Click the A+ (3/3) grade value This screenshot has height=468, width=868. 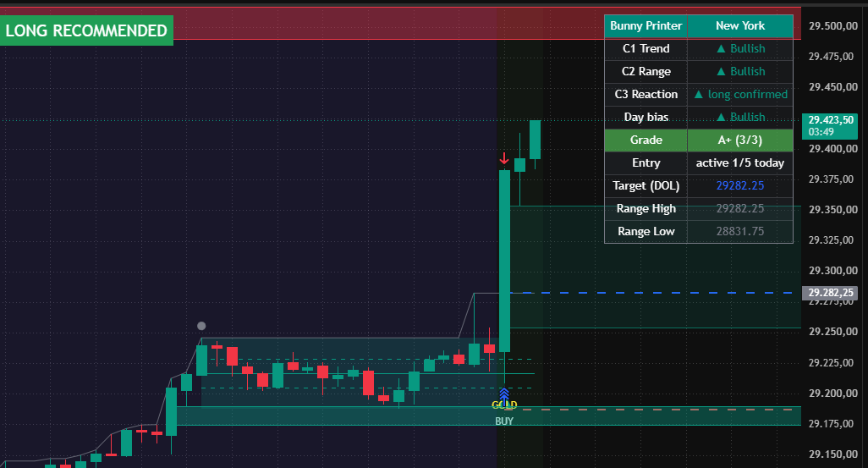pyautogui.click(x=740, y=140)
